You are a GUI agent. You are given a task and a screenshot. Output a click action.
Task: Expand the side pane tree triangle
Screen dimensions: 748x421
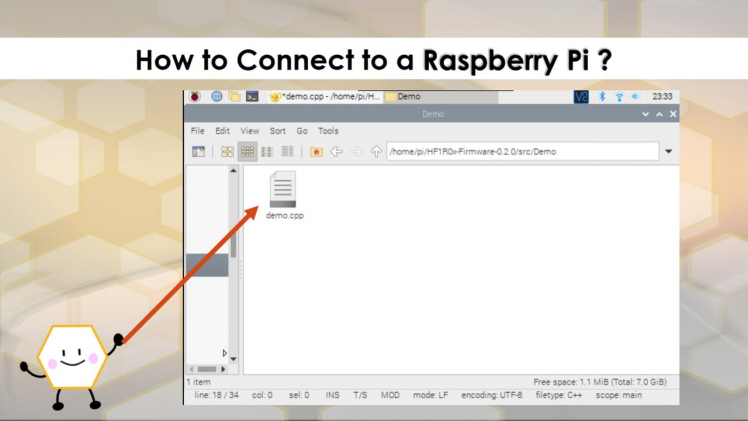tap(224, 353)
